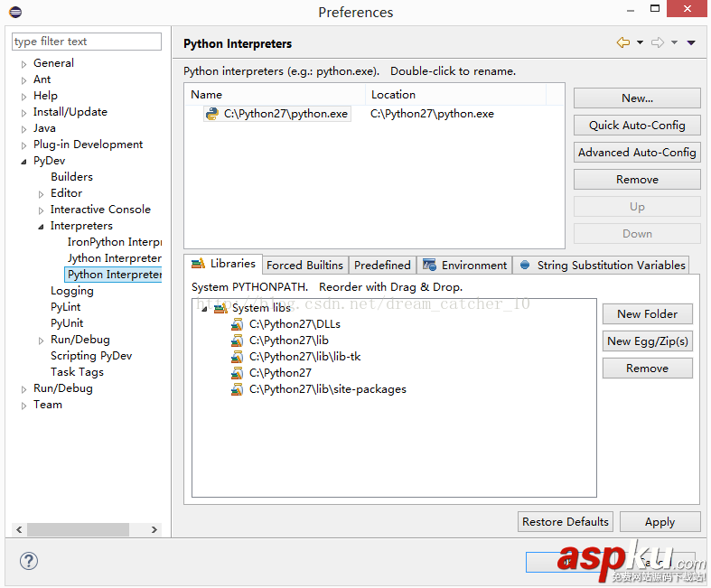Open the Environment tab

click(464, 266)
